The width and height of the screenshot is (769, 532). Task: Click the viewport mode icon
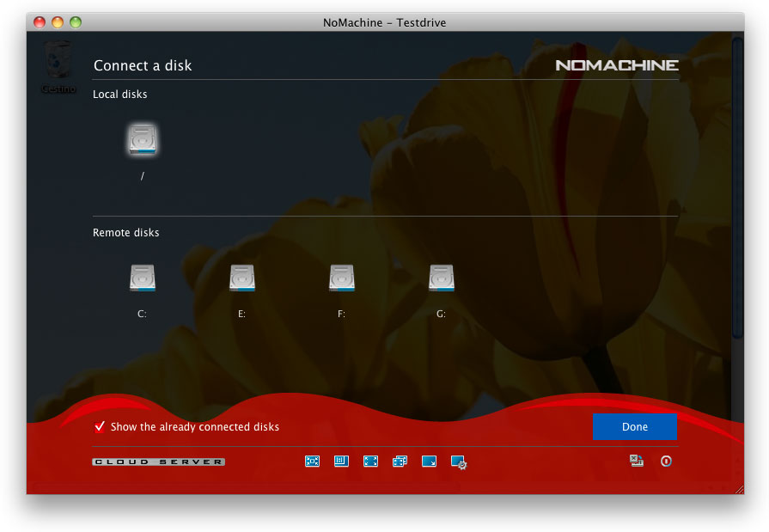click(x=341, y=462)
